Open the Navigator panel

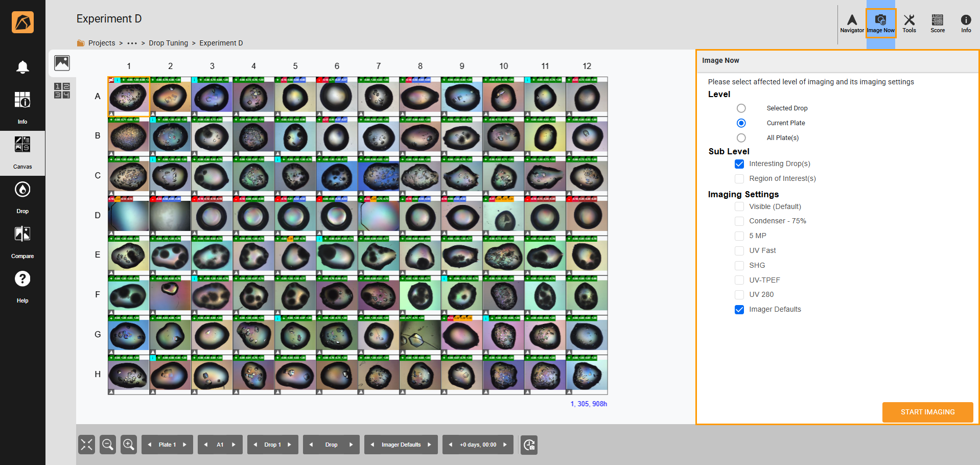point(852,24)
